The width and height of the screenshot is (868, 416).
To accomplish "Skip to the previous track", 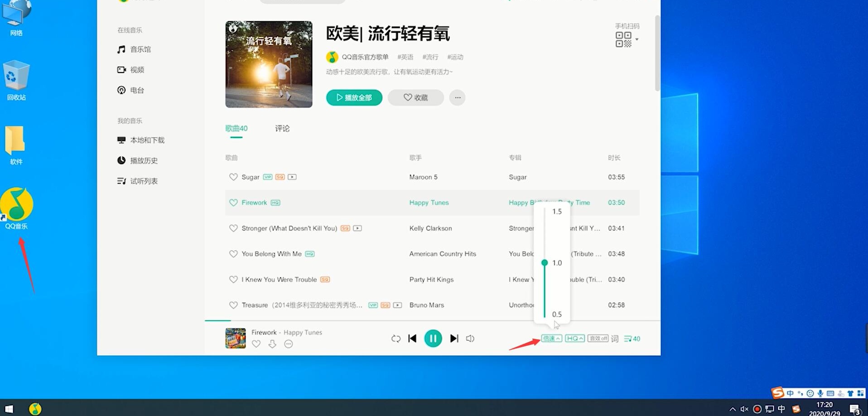I will 412,339.
